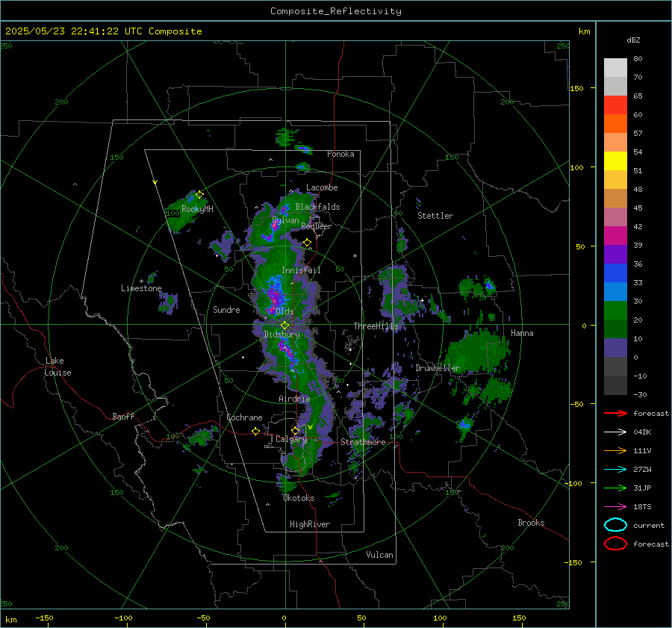Viewport: 672px width, 628px height.
Task: Select the yellow 51-54 dBZ swatch
Action: pos(615,161)
